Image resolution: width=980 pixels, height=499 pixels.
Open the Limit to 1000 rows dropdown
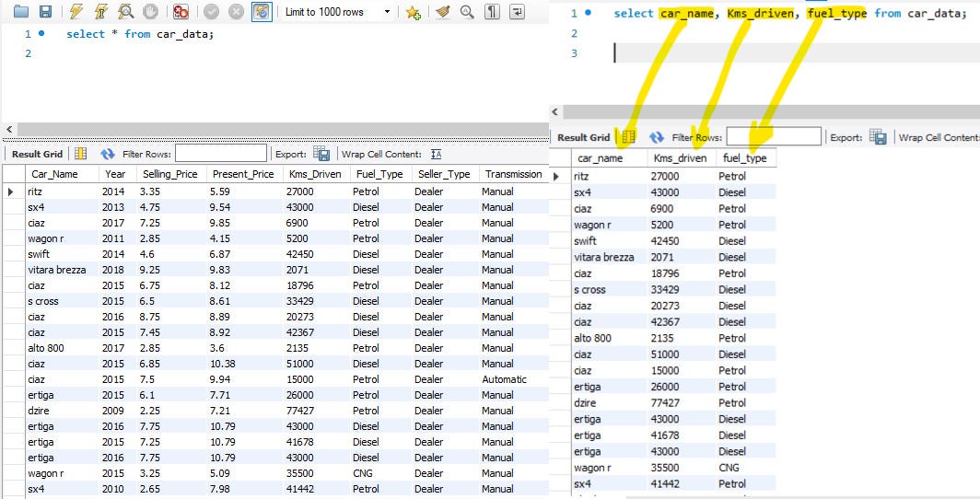click(x=336, y=12)
